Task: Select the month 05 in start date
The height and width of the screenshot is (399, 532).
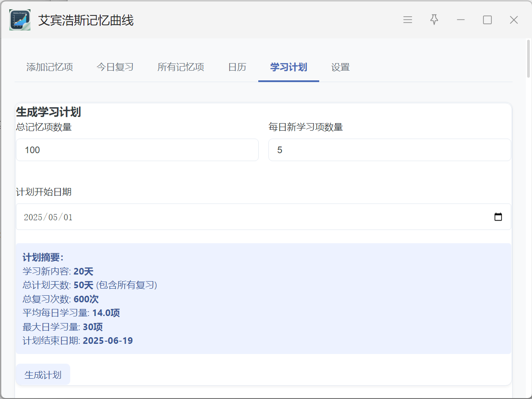Action: 53,217
